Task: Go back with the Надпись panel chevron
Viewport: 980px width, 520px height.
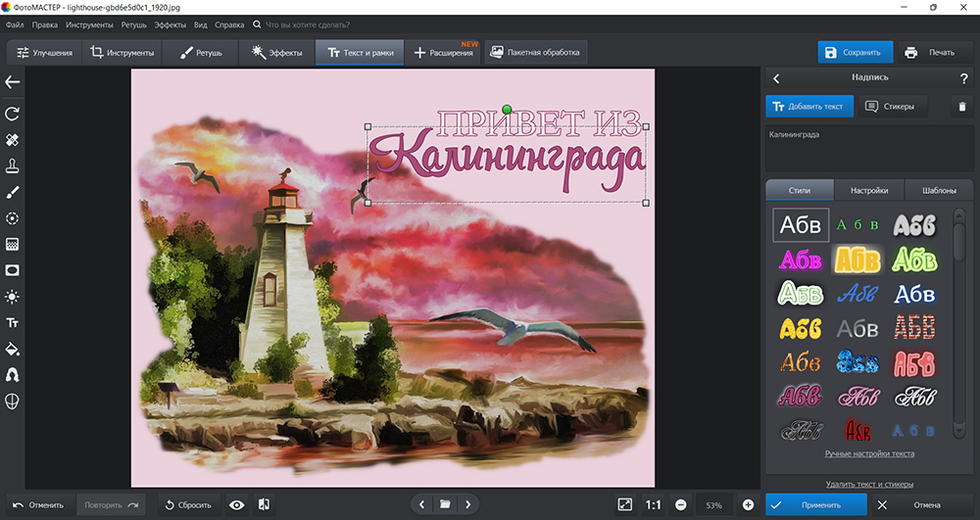Action: click(x=776, y=78)
